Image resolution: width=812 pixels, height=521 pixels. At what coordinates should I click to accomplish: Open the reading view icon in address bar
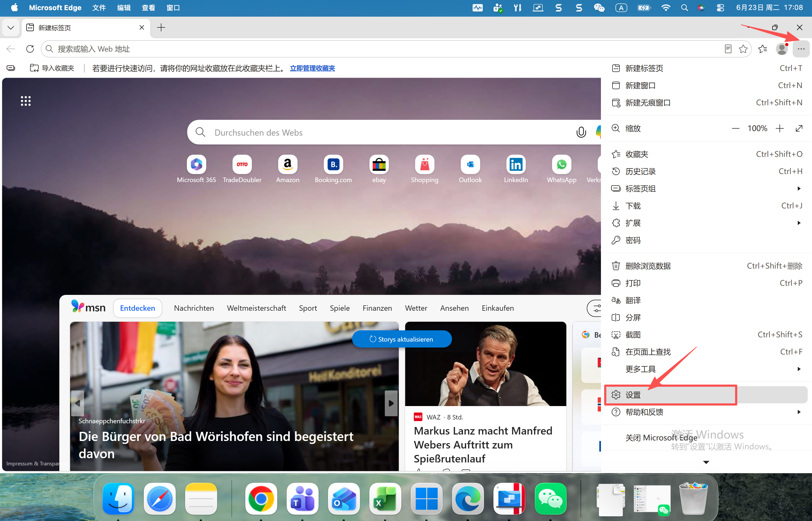tap(728, 49)
